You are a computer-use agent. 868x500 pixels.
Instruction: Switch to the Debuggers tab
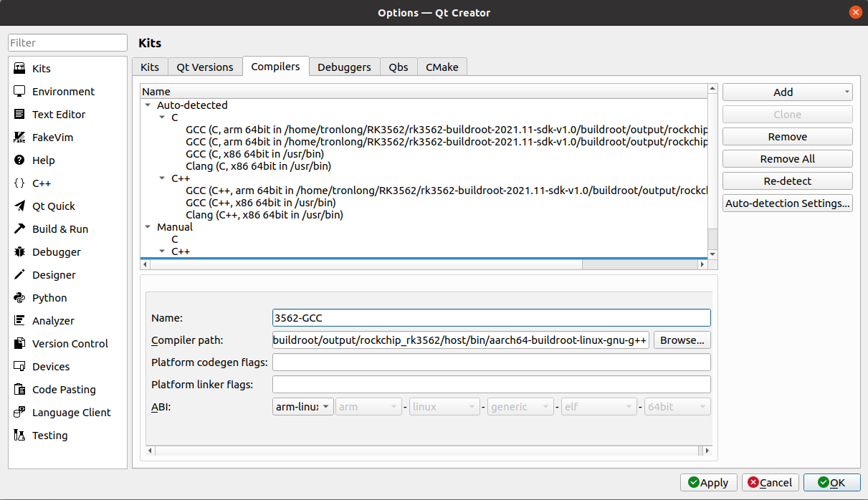coord(344,67)
